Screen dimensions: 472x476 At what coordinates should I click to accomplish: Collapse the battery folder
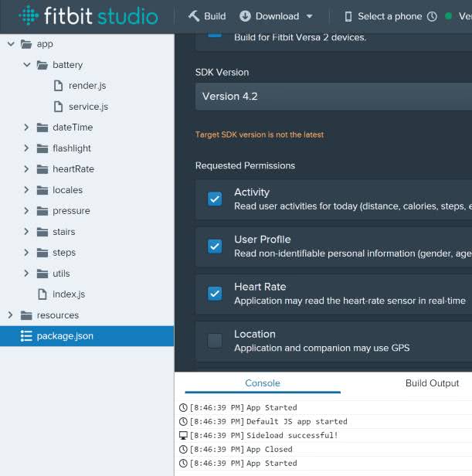coord(27,65)
